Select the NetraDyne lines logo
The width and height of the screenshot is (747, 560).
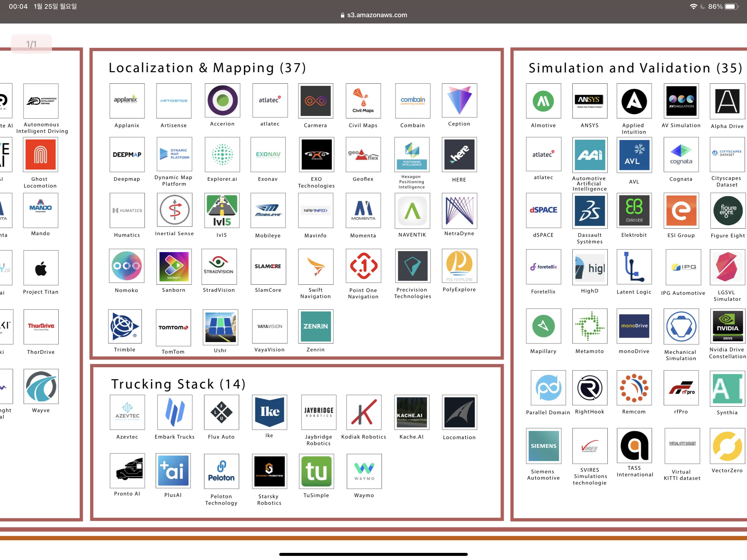(459, 211)
